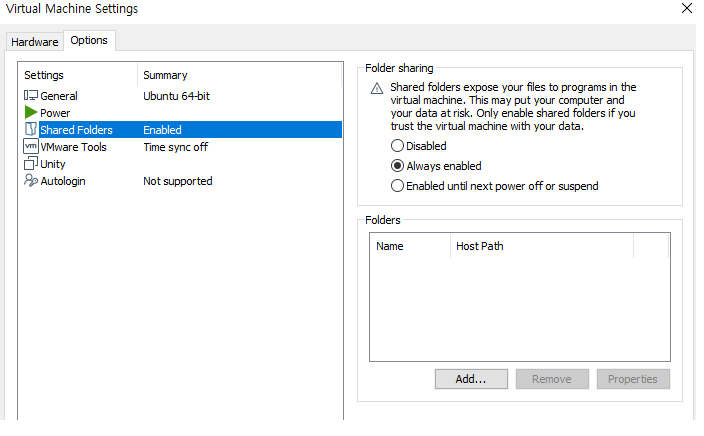Click the Add... button

[x=471, y=379]
